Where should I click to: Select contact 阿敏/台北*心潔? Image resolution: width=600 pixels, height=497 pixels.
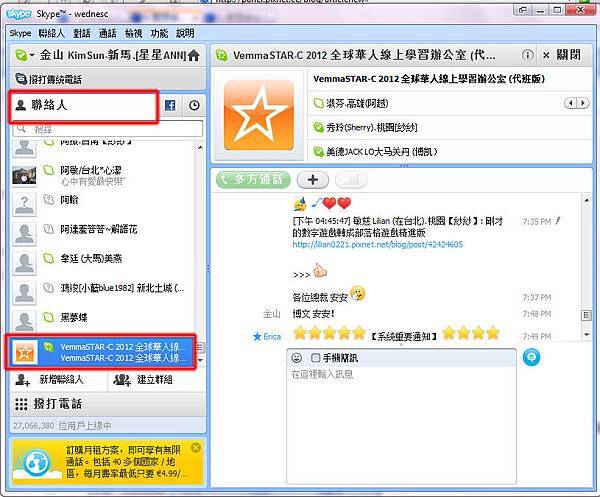(x=103, y=175)
